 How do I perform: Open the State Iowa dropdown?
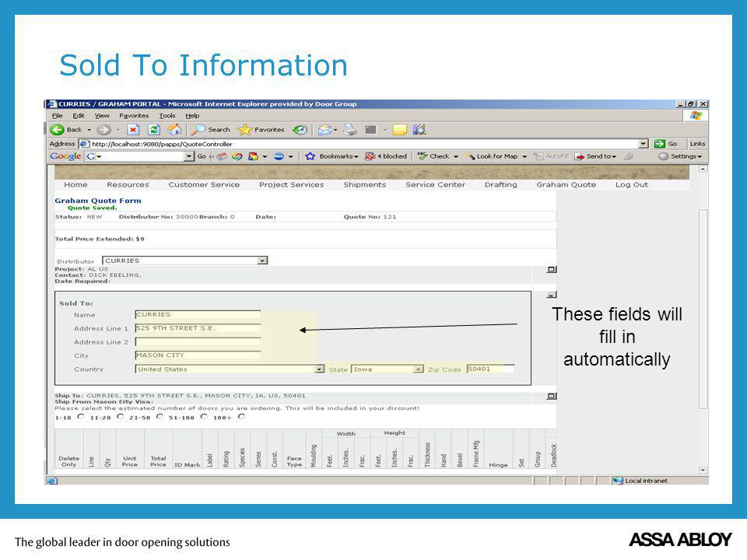click(418, 369)
